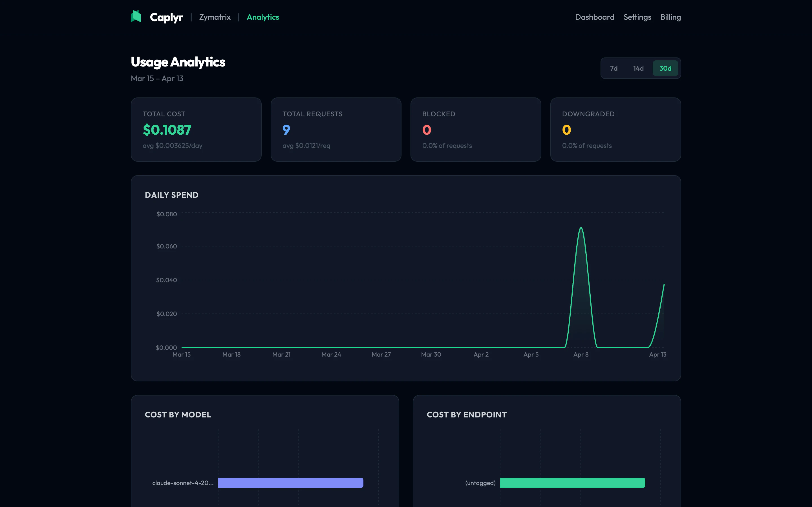
Task: Select the 7d time range
Action: [614, 68]
